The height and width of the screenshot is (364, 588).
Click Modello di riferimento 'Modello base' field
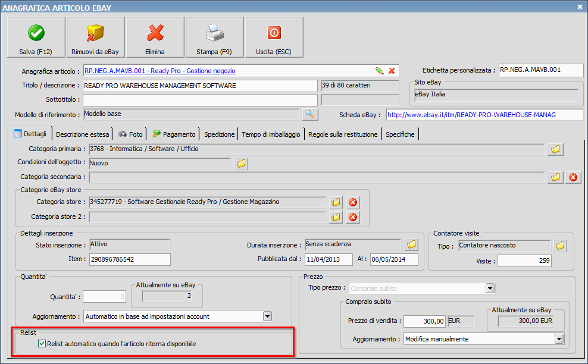(x=191, y=114)
